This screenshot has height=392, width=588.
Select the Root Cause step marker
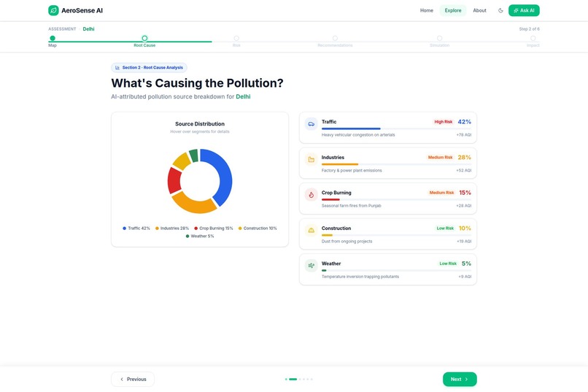pyautogui.click(x=144, y=38)
